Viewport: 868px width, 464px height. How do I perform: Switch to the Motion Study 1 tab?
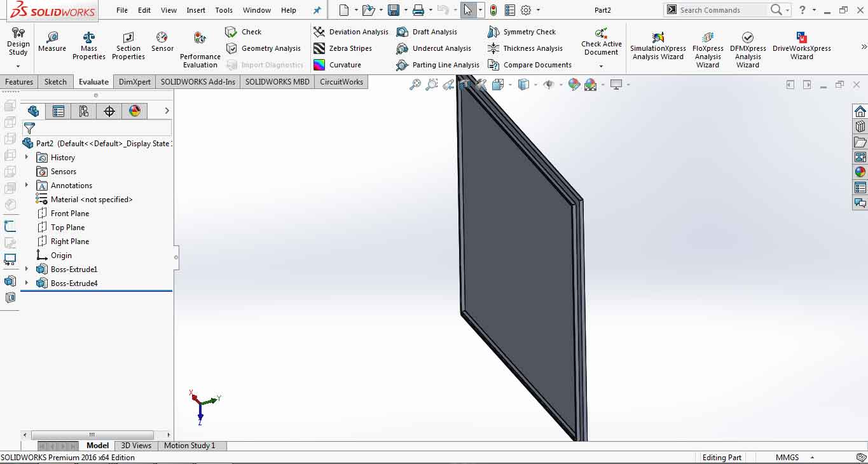pos(189,446)
